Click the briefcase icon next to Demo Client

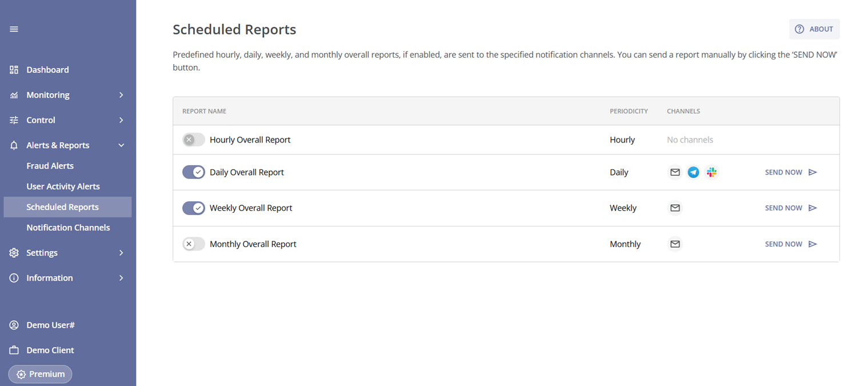[14, 350]
